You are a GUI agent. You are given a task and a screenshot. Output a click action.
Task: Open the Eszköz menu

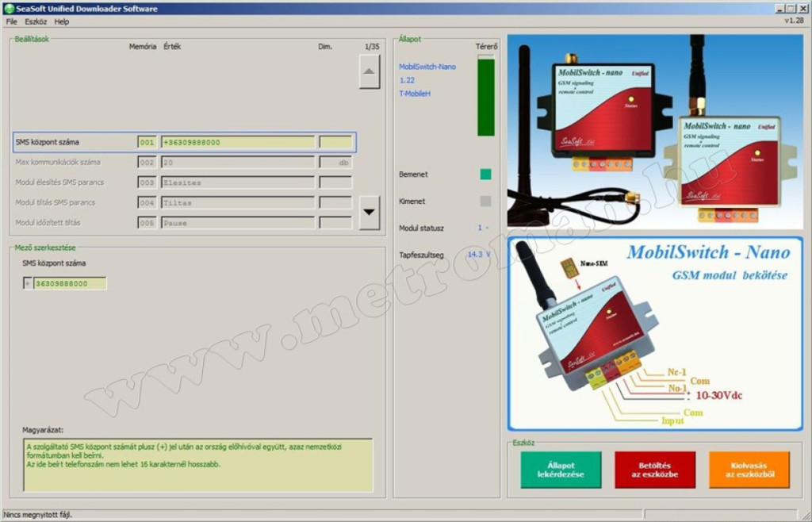(36, 21)
